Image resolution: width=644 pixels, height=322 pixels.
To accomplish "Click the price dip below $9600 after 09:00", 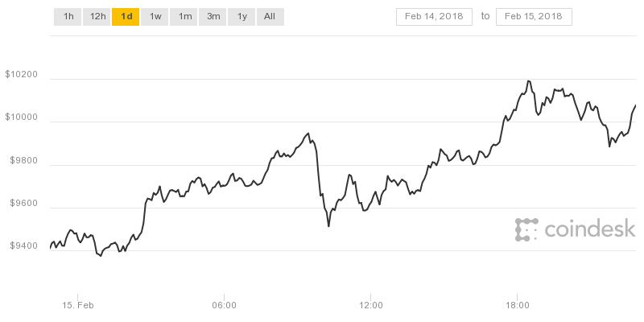I will [x=328, y=226].
